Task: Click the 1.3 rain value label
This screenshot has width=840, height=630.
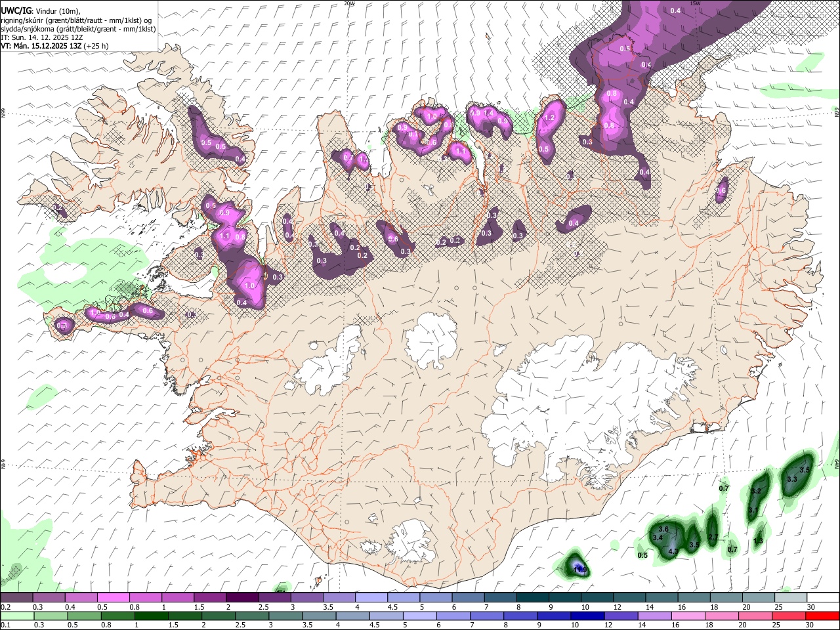Action: 758,541
